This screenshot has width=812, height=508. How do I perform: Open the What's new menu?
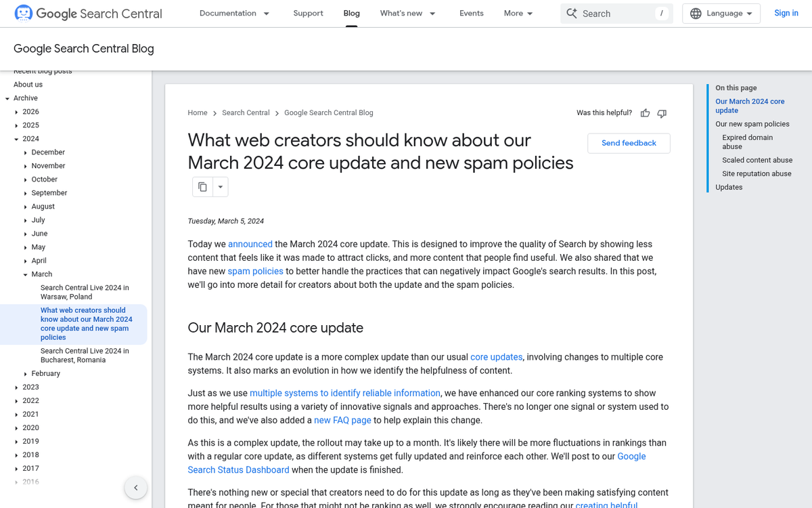(x=408, y=14)
